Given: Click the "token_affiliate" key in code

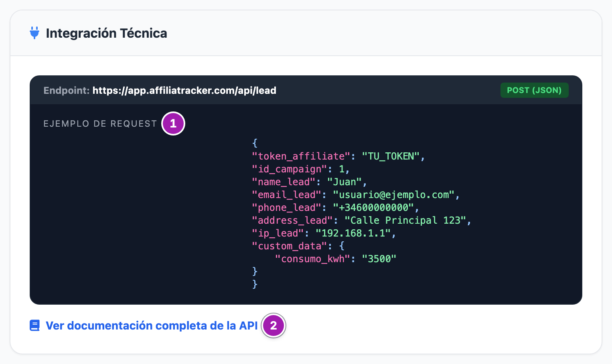Looking at the screenshot, I should pos(301,156).
